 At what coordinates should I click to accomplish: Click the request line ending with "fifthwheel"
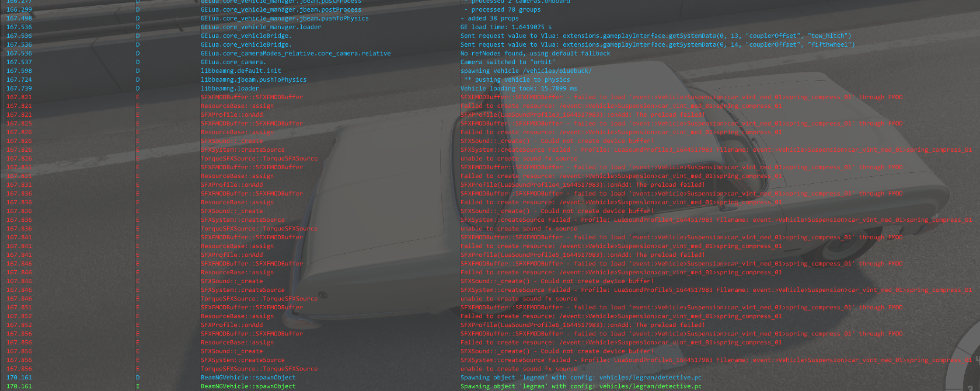pyautogui.click(x=657, y=44)
